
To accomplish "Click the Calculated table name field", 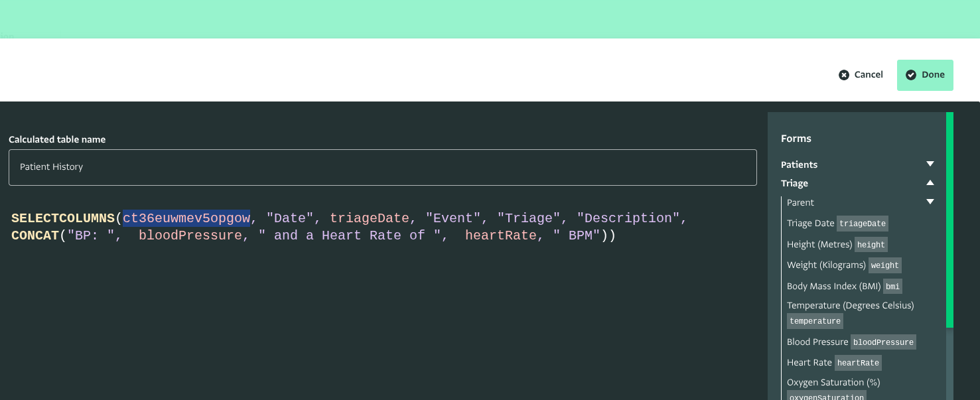I will [x=382, y=167].
